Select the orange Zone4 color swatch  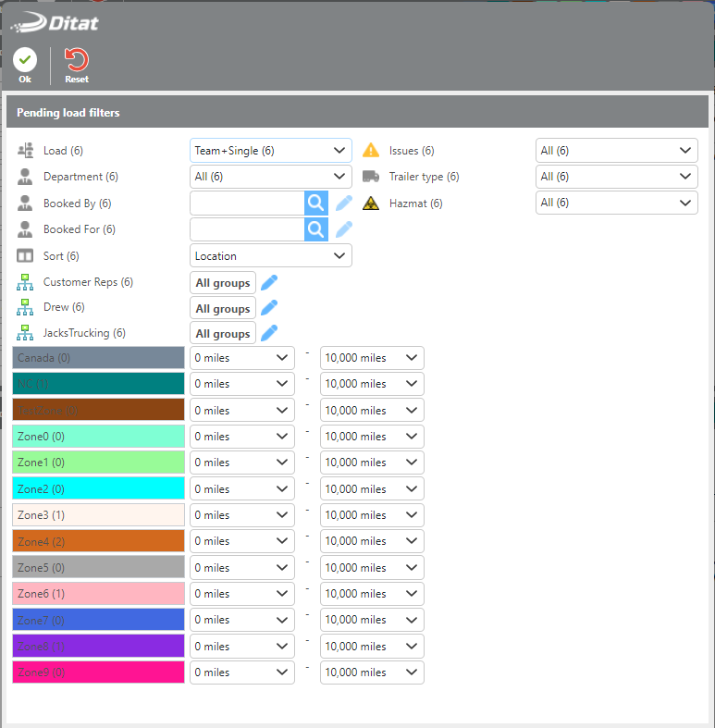click(x=98, y=541)
